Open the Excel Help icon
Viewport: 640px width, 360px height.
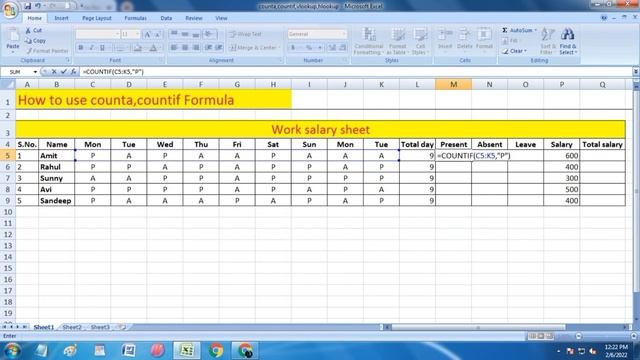[x=604, y=18]
